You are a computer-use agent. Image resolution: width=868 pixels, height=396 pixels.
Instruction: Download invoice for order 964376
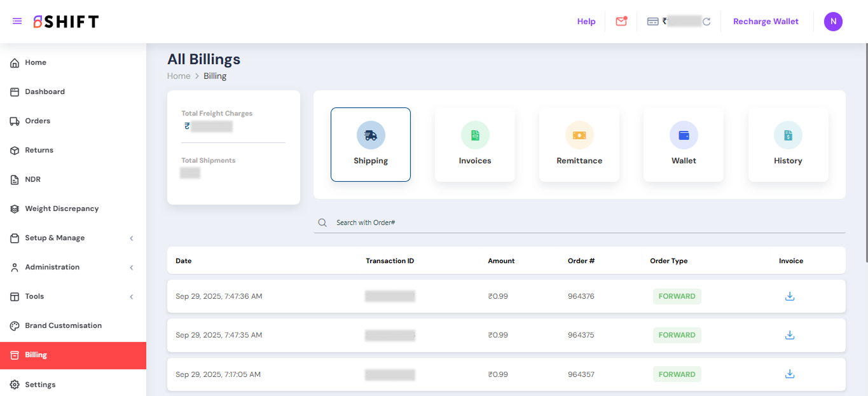coord(790,296)
